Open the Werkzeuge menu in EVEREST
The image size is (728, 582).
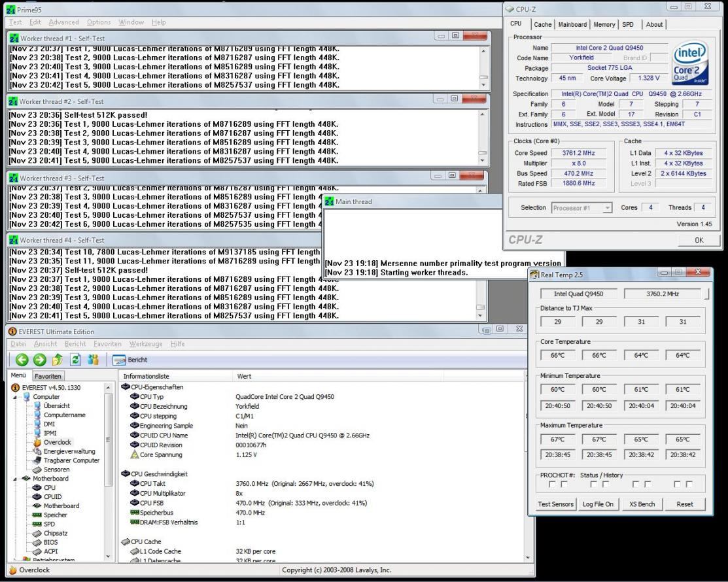(146, 344)
